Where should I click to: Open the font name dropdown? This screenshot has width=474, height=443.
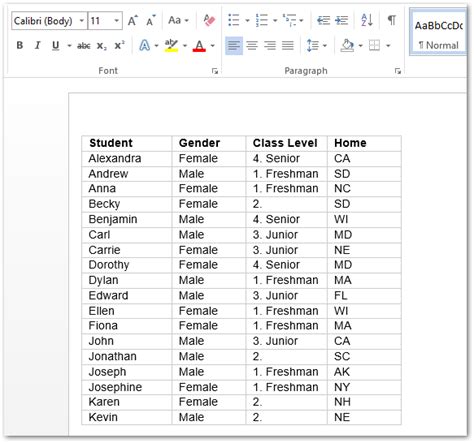(81, 21)
